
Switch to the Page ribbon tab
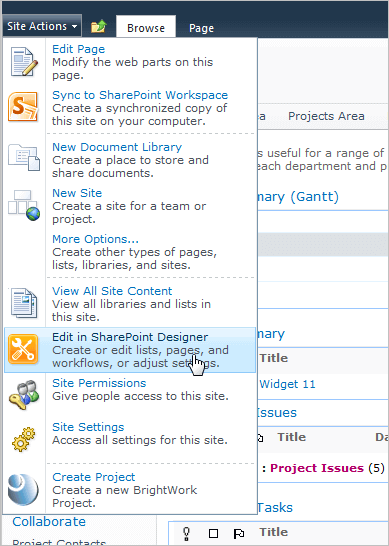(201, 28)
